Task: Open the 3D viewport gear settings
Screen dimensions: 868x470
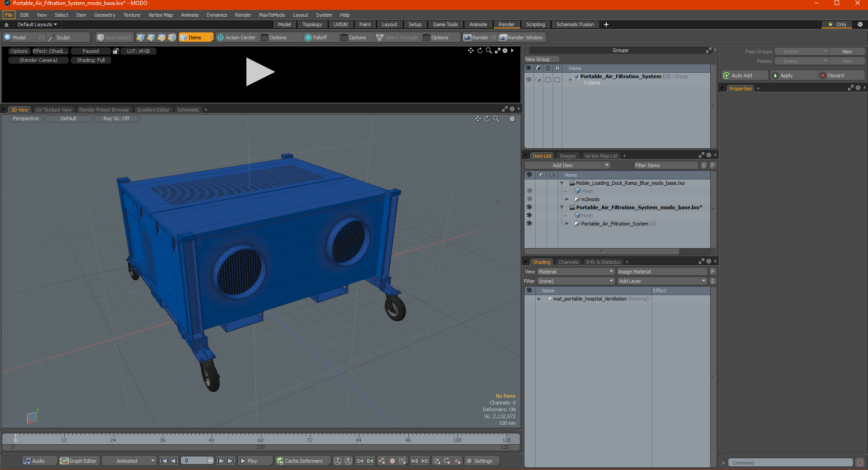Action: (x=512, y=119)
